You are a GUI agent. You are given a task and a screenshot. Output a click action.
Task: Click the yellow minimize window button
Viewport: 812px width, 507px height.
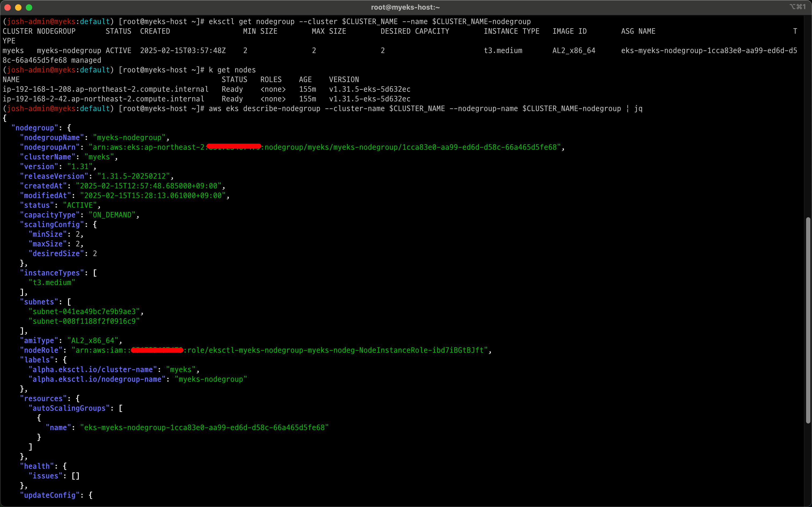(x=19, y=7)
